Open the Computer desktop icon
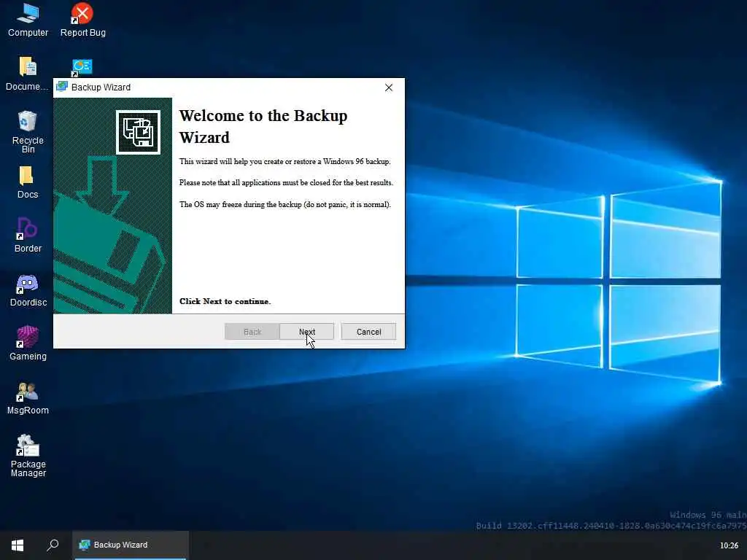This screenshot has width=747, height=560. (x=28, y=20)
